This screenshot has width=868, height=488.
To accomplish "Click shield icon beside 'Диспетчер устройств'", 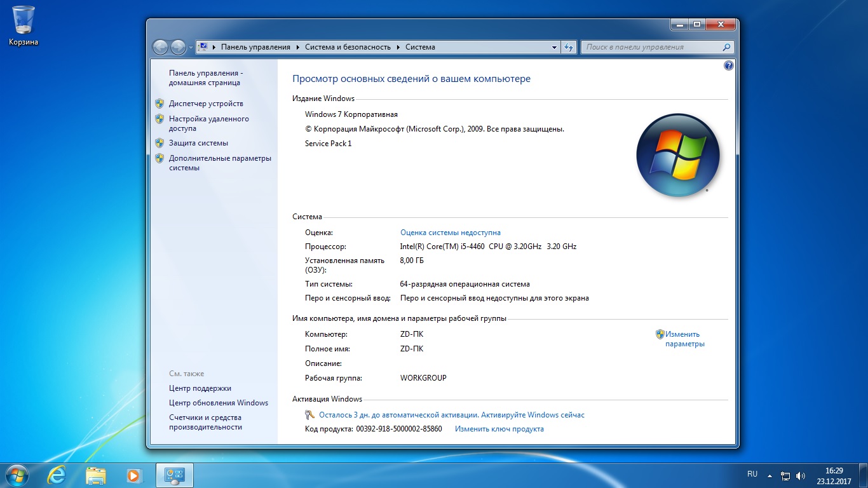I will coord(159,103).
